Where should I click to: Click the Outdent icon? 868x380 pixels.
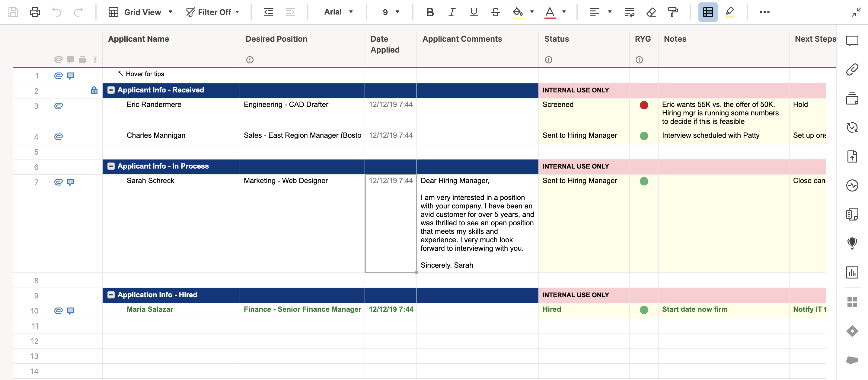tap(268, 12)
